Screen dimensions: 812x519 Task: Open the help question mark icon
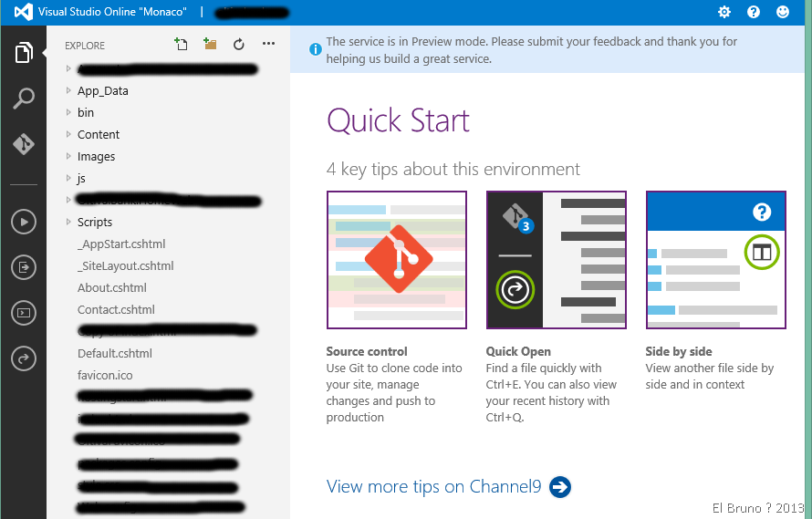click(x=754, y=12)
